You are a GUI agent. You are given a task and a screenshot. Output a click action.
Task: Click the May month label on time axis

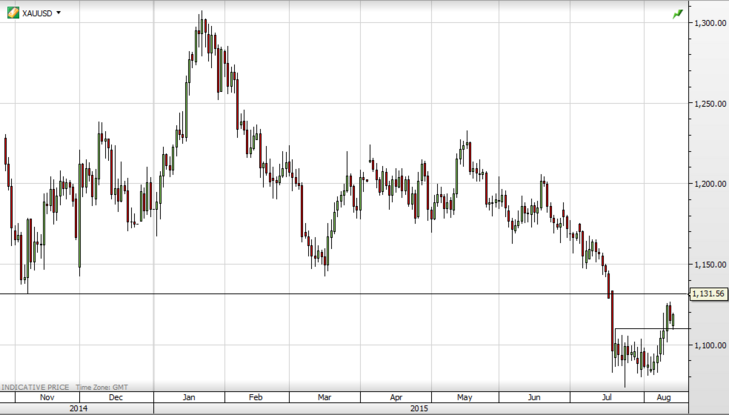[464, 397]
